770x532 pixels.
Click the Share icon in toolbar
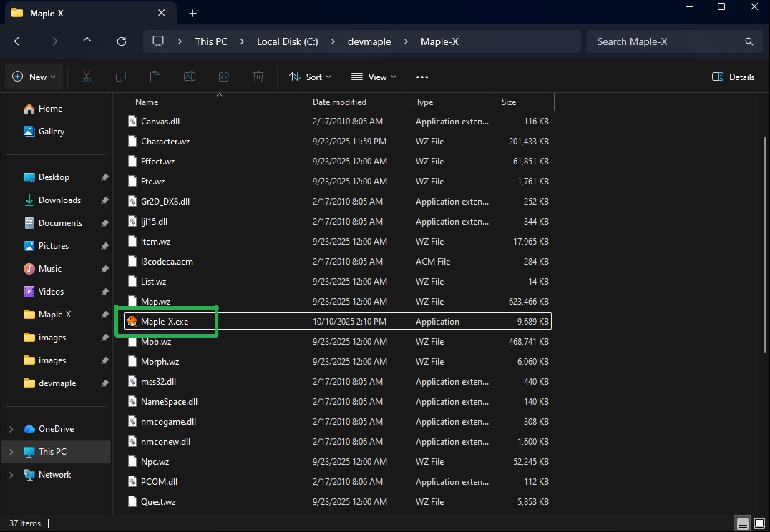224,77
